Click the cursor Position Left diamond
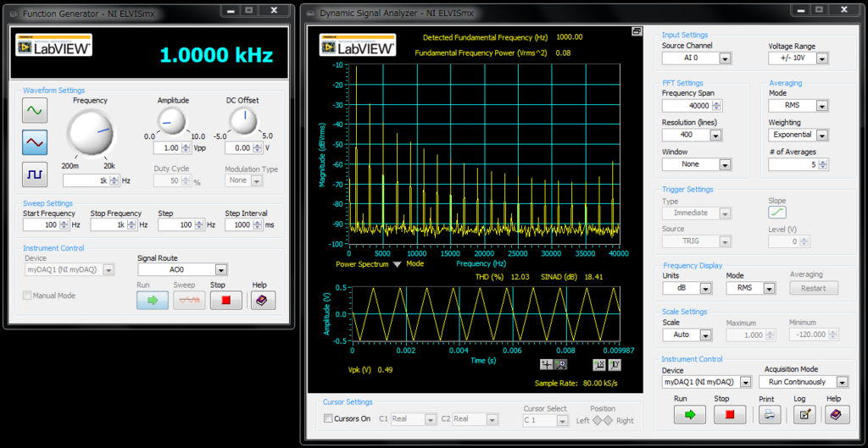The height and width of the screenshot is (448, 868). 598,420
